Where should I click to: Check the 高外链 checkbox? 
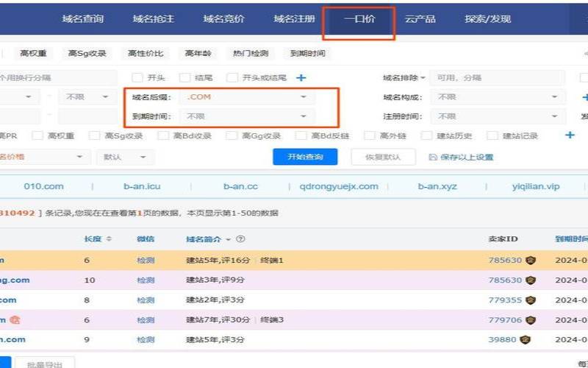370,135
